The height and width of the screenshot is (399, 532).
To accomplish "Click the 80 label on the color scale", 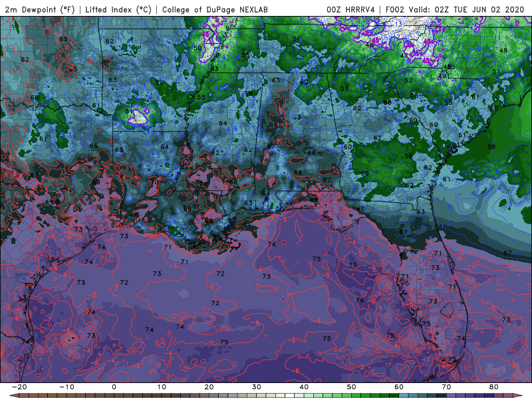I will tap(494, 387).
